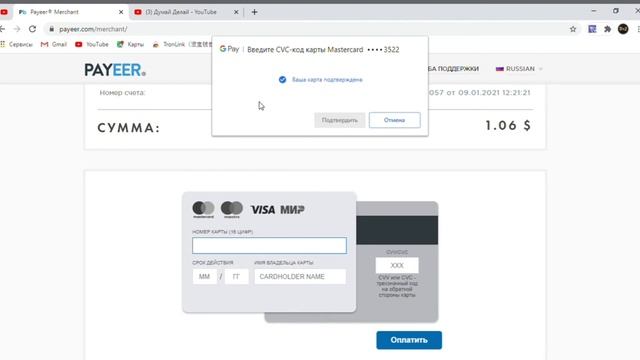Open the Chrome profile avatar
Screen dimensions: 640x360
[623, 29]
